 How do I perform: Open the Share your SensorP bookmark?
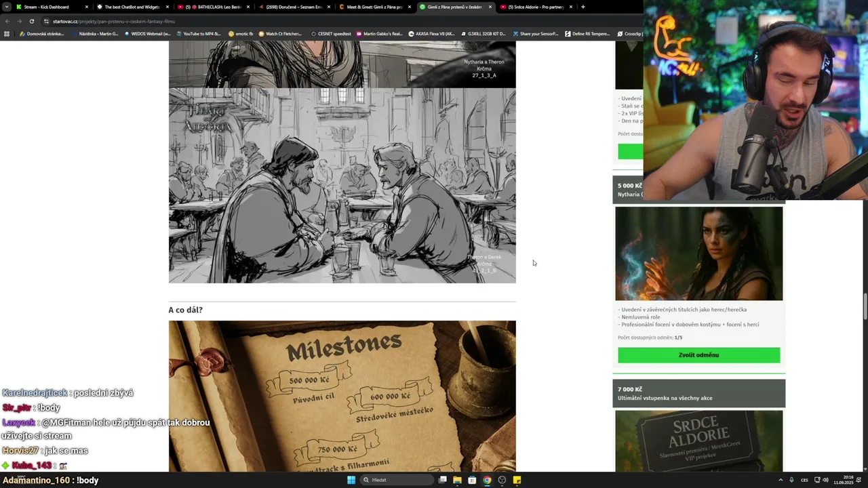[x=536, y=33]
